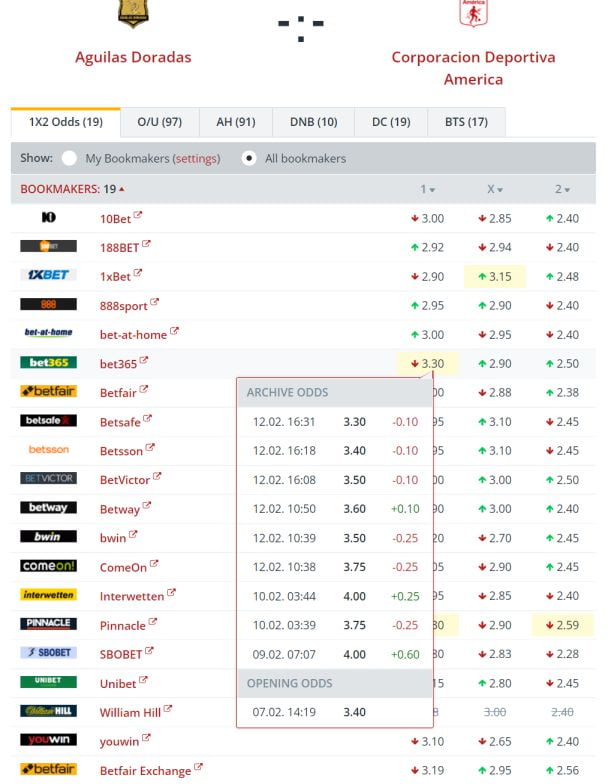Click bwin draw odds 2.70
608x784 pixels.
(x=495, y=538)
